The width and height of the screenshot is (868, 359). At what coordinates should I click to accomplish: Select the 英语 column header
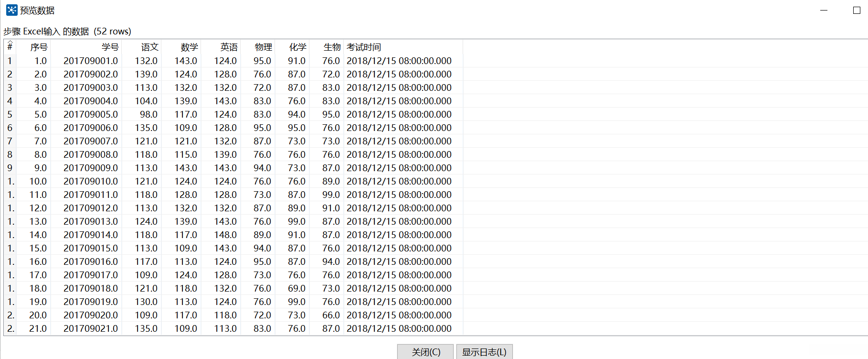pos(221,47)
